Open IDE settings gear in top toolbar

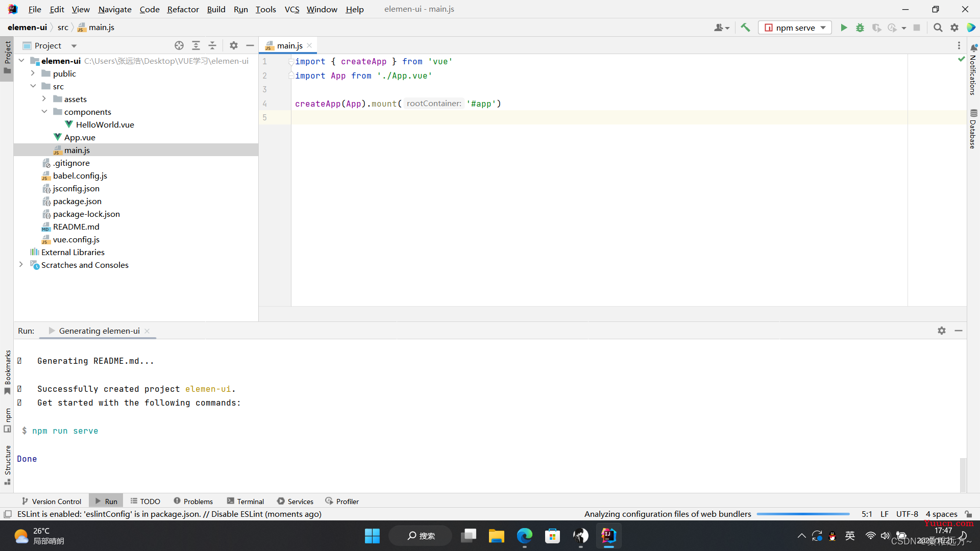point(954,28)
